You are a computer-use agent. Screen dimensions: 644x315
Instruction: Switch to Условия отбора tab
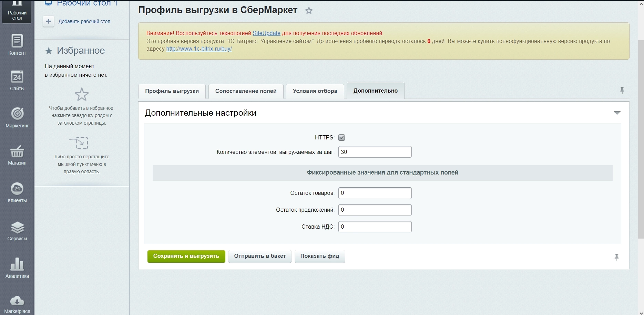(x=315, y=91)
